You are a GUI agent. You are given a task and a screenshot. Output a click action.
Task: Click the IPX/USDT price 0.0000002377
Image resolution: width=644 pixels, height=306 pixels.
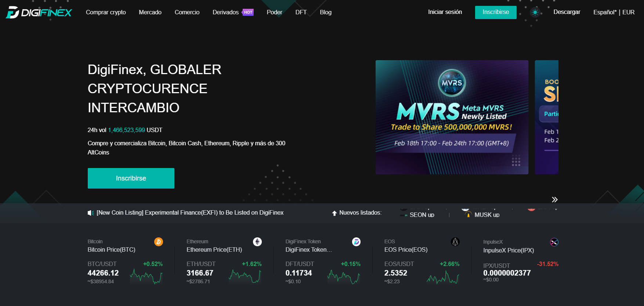(x=507, y=273)
